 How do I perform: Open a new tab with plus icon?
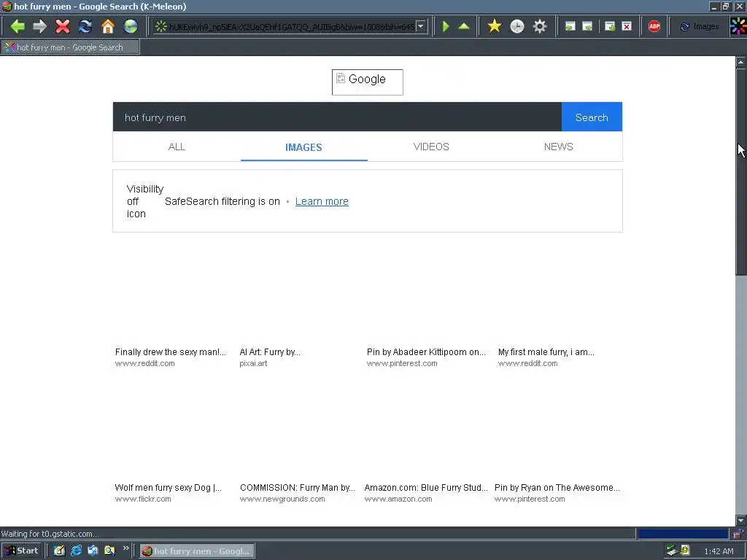(x=609, y=26)
